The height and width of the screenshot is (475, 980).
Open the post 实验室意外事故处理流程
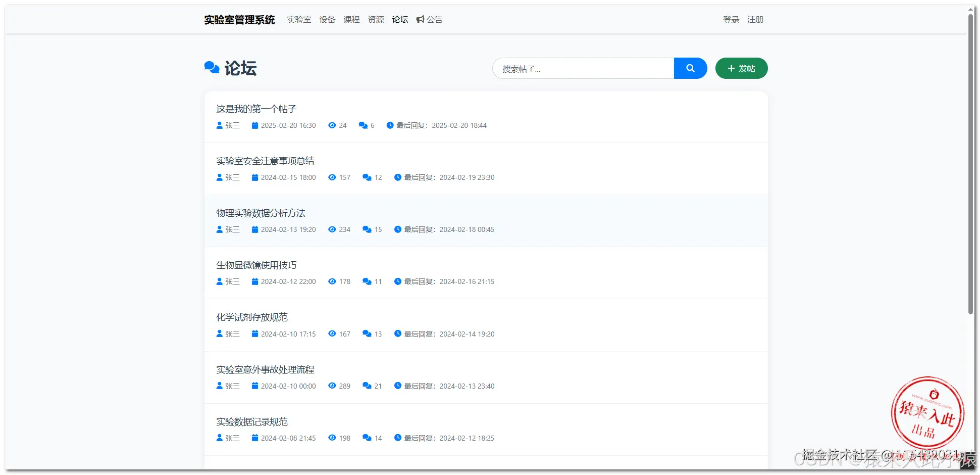click(x=265, y=369)
